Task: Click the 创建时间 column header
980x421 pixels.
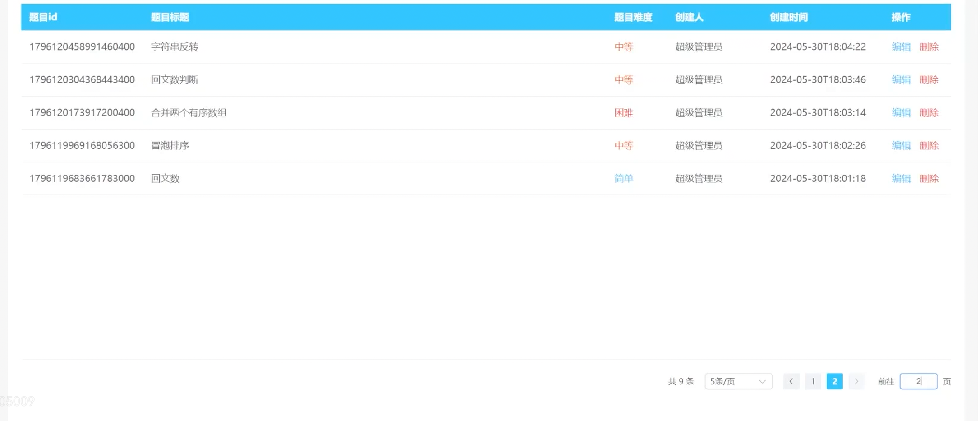Action: [x=788, y=17]
